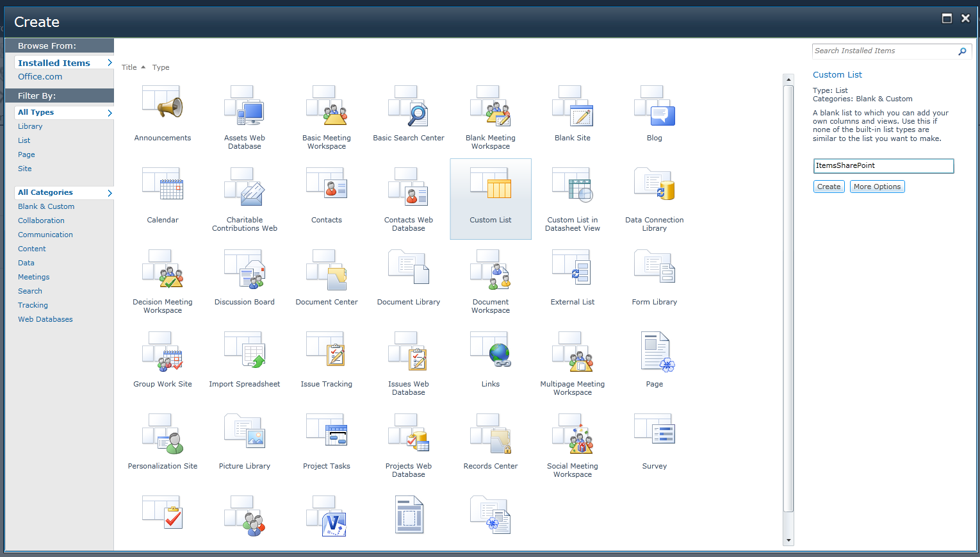Screen dimensions: 980x557
Task: Select the Survey template
Action: tap(654, 439)
